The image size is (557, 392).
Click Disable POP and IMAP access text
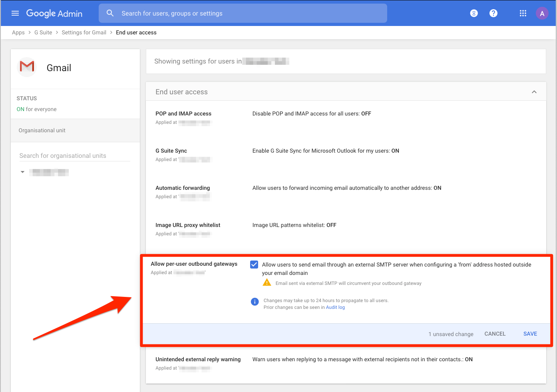pyautogui.click(x=312, y=113)
